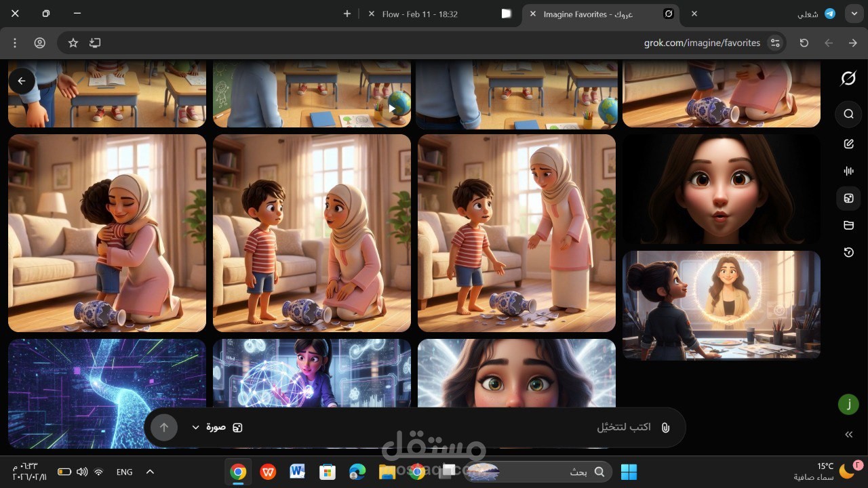Expand sidebar with double chevron
868x488 pixels.
coord(848,434)
